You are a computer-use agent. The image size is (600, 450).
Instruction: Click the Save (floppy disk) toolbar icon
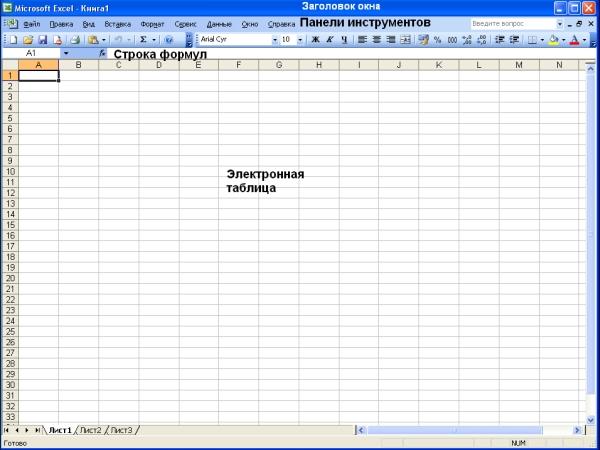click(x=42, y=40)
